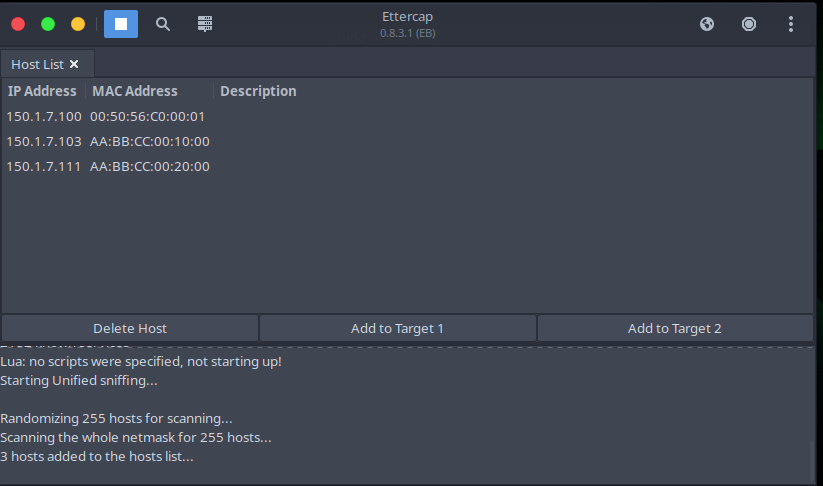Click the green window button
Image resolution: width=823 pixels, height=486 pixels.
pos(48,24)
